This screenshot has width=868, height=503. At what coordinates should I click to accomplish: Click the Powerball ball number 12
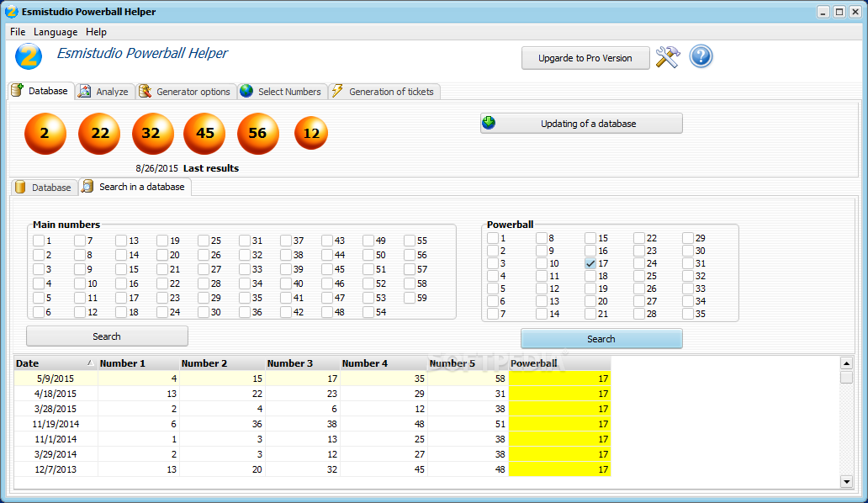tap(311, 133)
